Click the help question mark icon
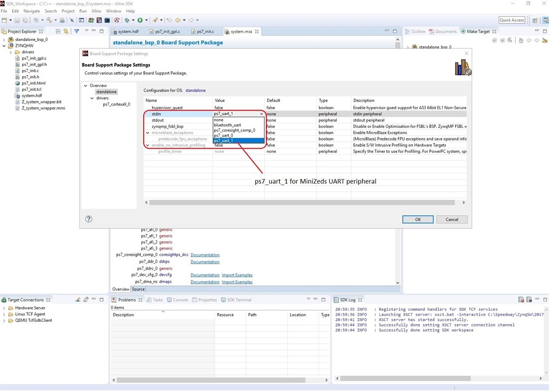This screenshot has height=392, width=549. pos(89,219)
